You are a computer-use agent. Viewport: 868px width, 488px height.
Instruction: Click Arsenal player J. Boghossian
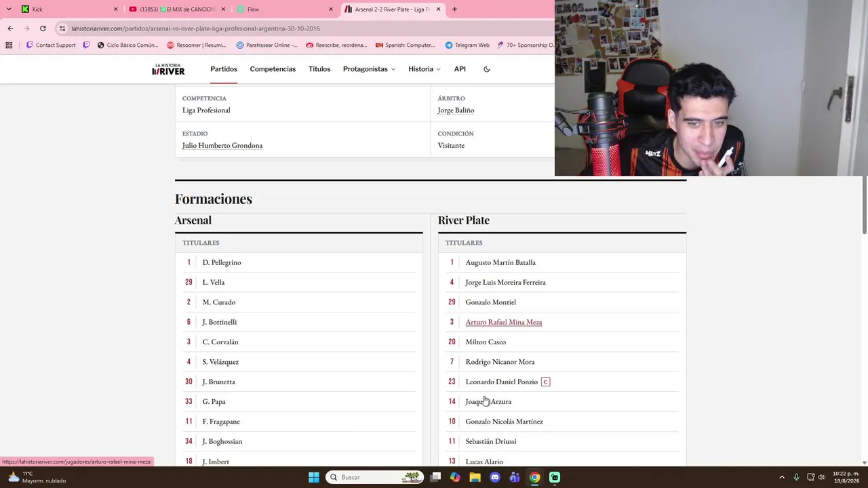click(222, 441)
